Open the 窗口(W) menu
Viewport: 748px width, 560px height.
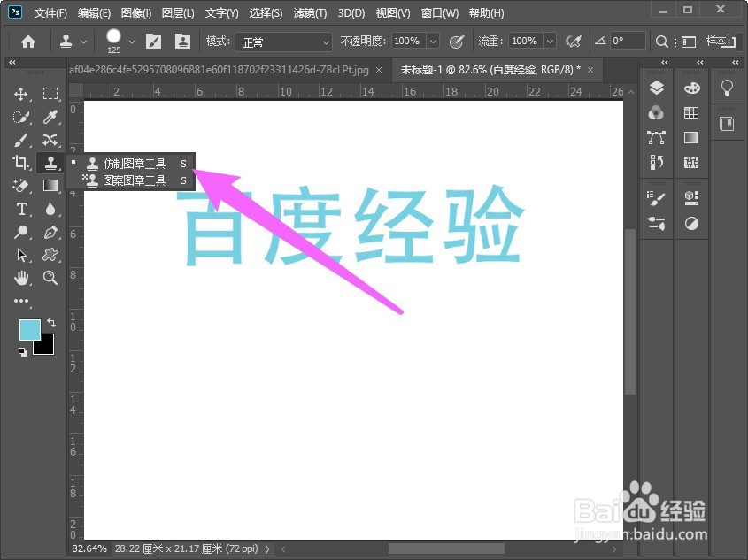coord(440,13)
